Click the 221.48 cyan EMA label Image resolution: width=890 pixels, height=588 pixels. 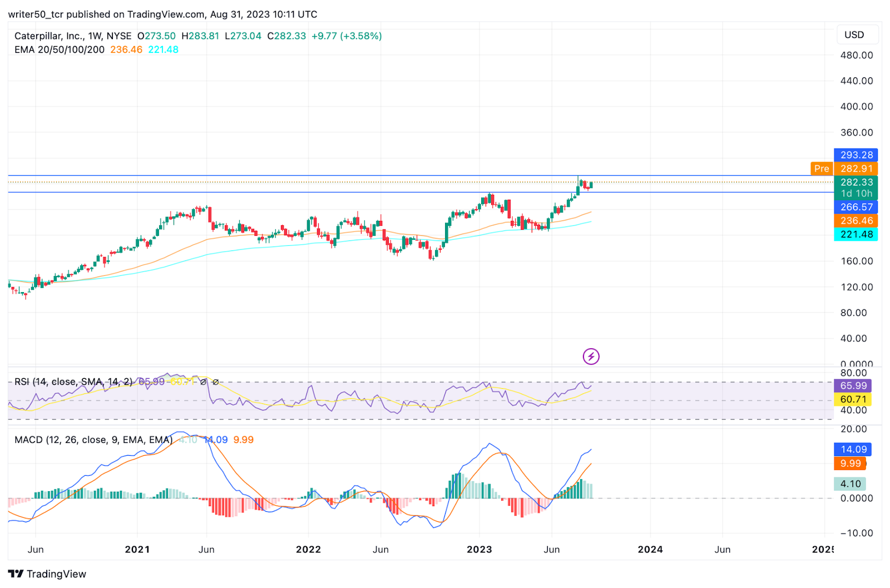[856, 234]
